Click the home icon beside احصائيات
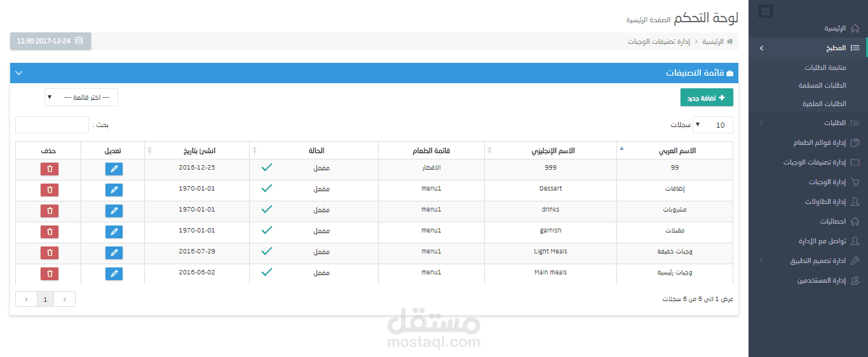This screenshot has width=868, height=357. 855,221
